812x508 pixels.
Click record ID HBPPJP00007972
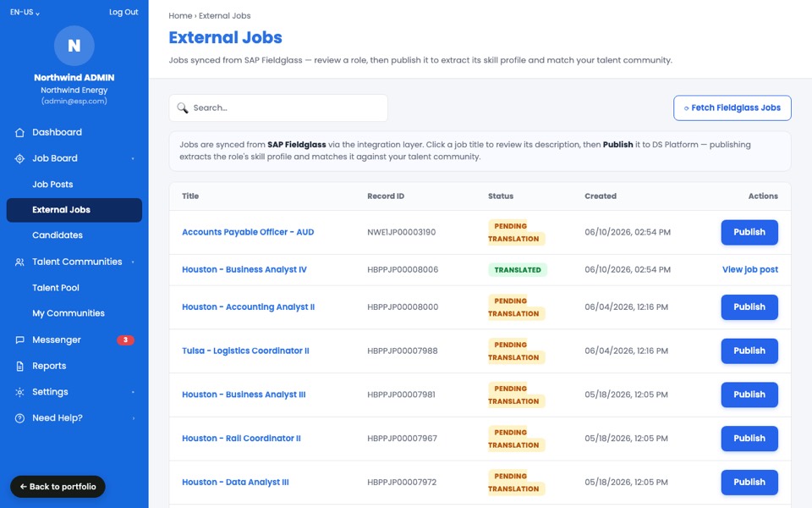click(x=402, y=482)
